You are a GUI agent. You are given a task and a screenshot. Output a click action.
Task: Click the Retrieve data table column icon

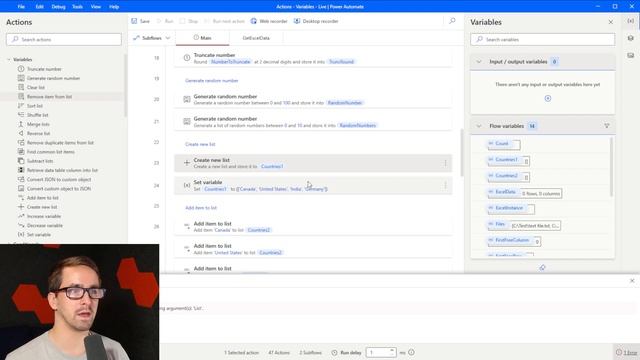[x=21, y=170]
